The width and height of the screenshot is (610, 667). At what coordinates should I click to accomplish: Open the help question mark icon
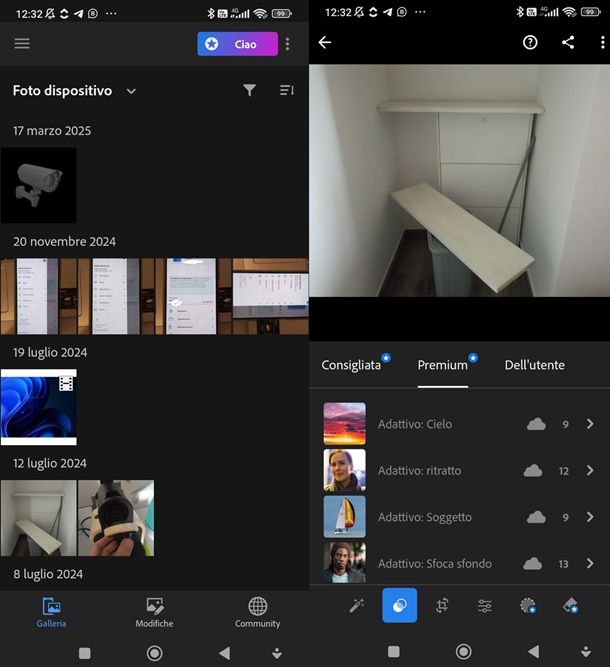(530, 42)
